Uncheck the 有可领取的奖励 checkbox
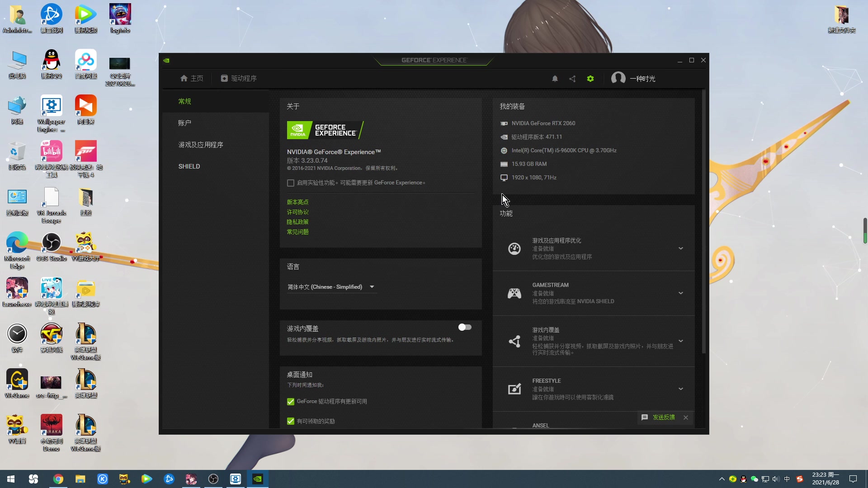This screenshot has width=868, height=488. 291,422
